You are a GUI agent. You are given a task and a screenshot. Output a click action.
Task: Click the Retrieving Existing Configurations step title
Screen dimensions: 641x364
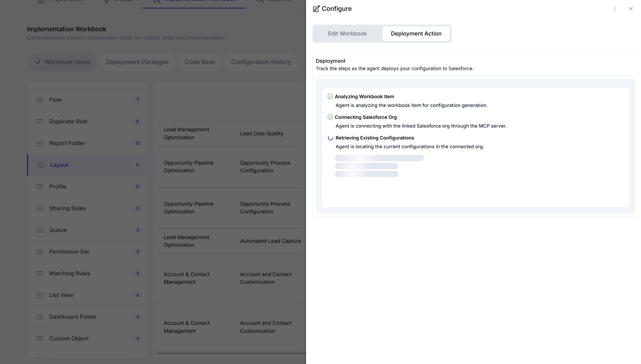[374, 138]
